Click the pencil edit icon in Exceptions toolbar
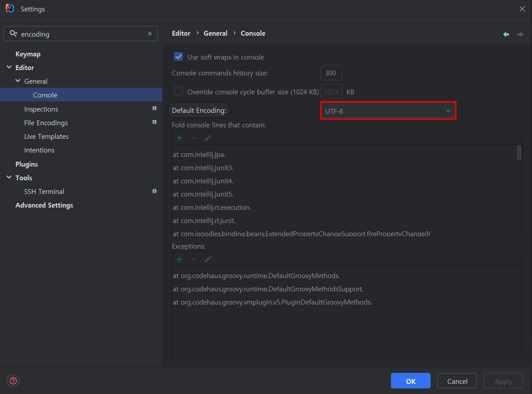 (208, 259)
